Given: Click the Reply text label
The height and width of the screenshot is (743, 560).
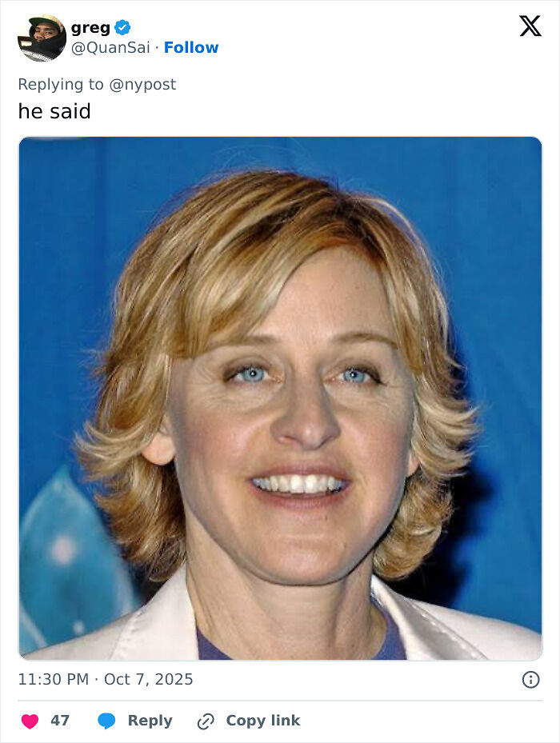Looking at the screenshot, I should 150,721.
